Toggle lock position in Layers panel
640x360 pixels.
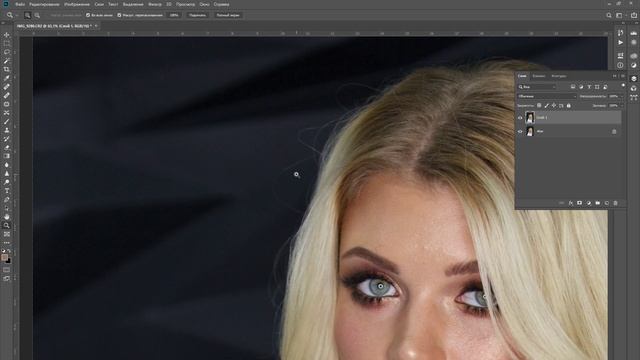tap(554, 106)
